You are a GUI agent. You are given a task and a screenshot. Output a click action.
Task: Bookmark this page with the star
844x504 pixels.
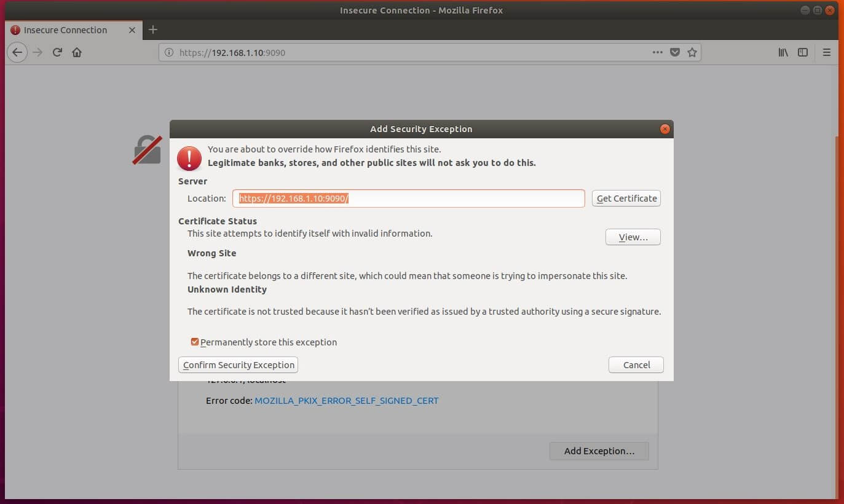(x=692, y=52)
